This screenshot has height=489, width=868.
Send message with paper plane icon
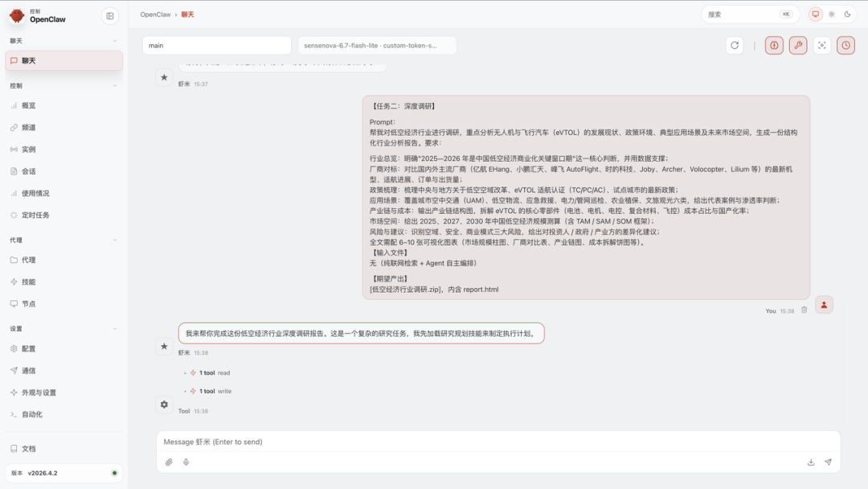tap(828, 462)
